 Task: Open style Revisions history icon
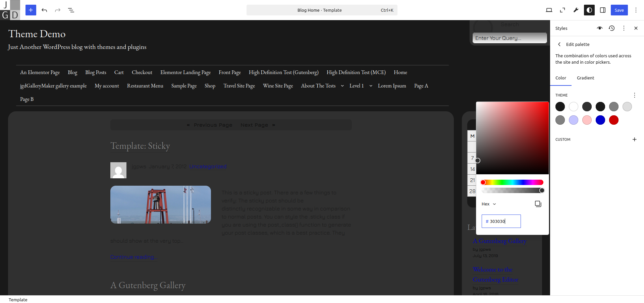[612, 28]
